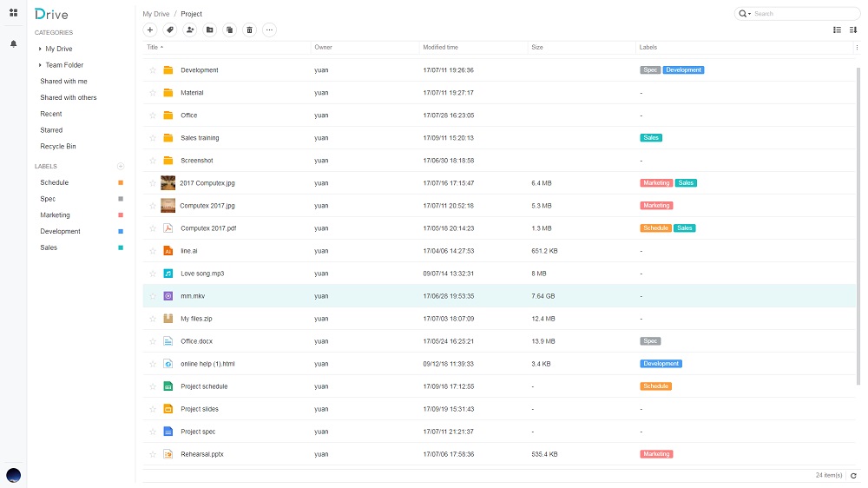Click the refresh icon beside item count
Viewport: 868px width, 488px height.
pyautogui.click(x=853, y=476)
